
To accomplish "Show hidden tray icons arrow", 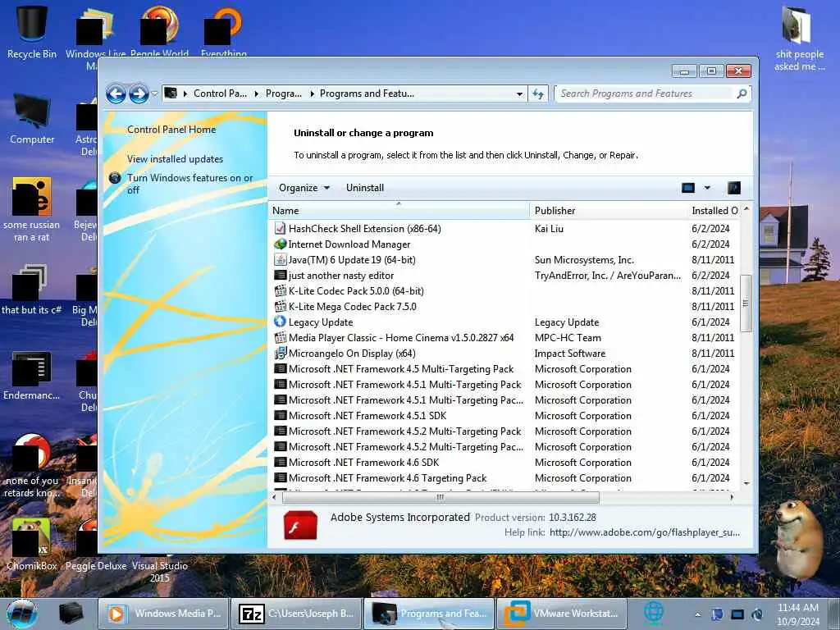I will pyautogui.click(x=697, y=615).
